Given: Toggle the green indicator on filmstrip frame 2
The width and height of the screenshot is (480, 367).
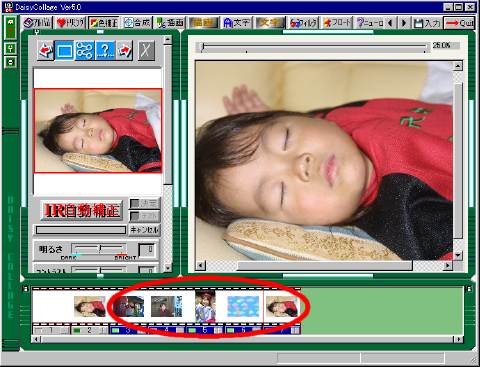Looking at the screenshot, I should click(77, 330).
